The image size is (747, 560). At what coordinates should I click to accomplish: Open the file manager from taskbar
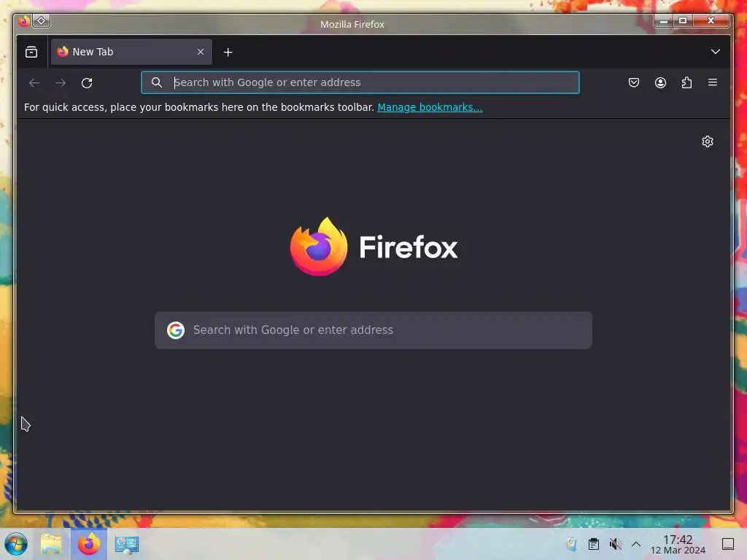51,544
